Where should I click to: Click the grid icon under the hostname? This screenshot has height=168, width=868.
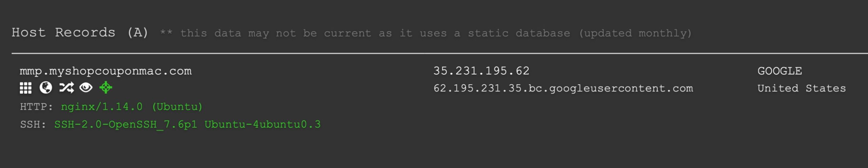click(x=26, y=88)
